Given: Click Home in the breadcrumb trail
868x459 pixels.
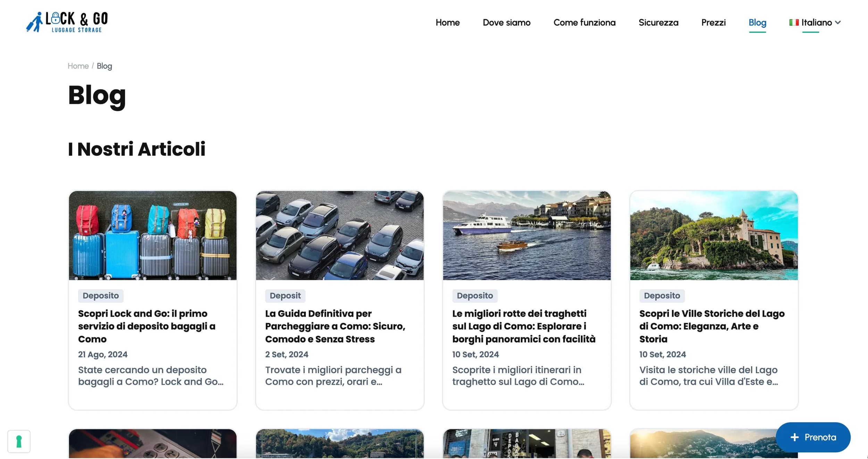Looking at the screenshot, I should (x=78, y=66).
